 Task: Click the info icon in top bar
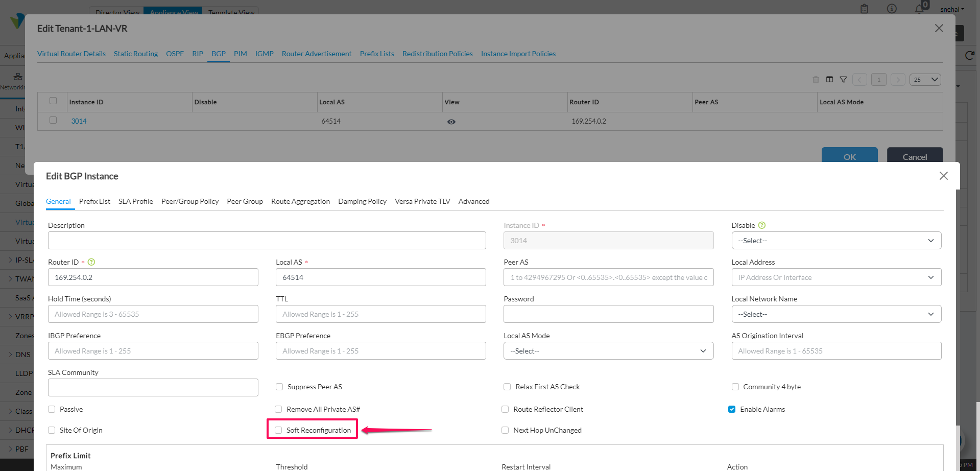(x=892, y=9)
